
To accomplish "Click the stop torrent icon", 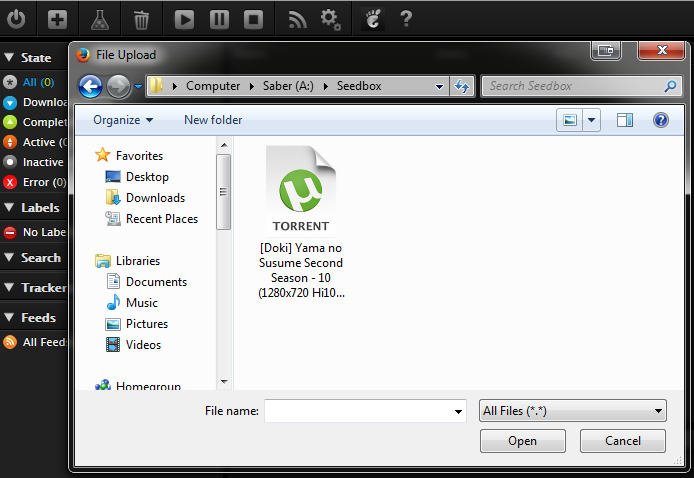I will pos(253,19).
